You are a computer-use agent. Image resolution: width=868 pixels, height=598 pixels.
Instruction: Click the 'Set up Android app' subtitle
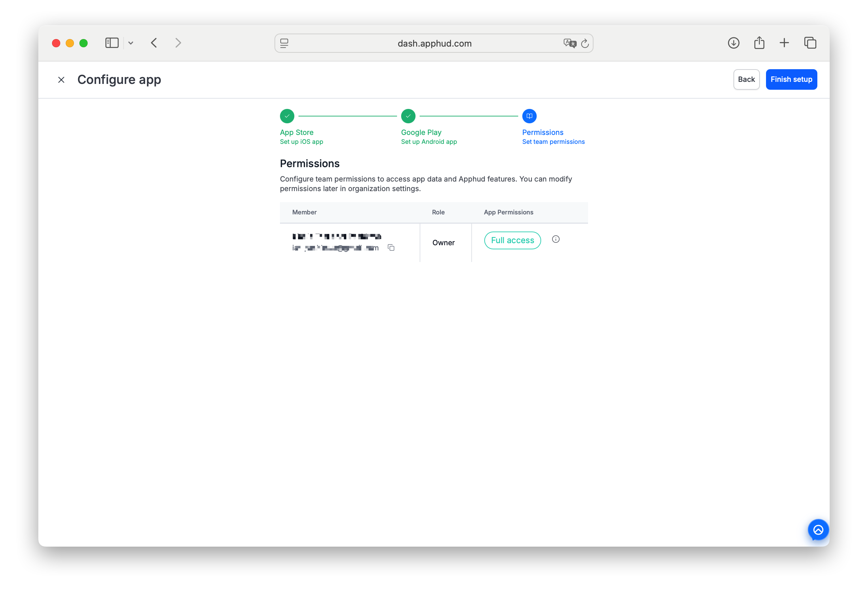point(429,142)
